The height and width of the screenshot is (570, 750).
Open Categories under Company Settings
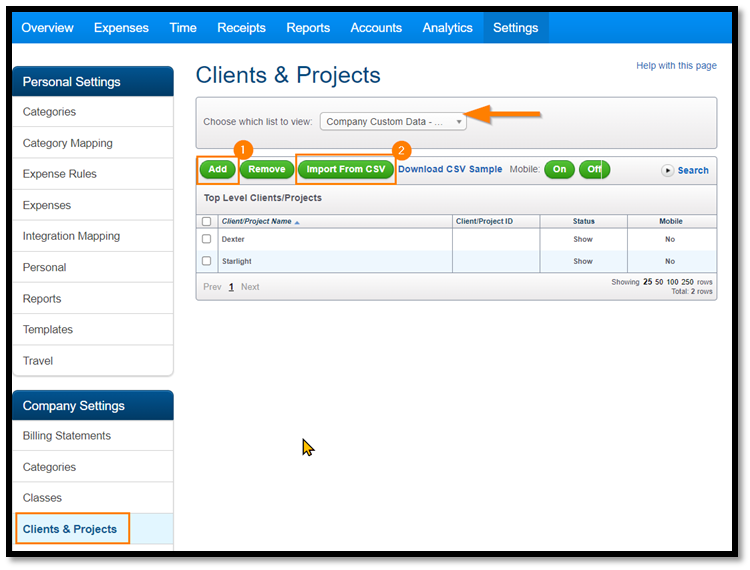click(x=93, y=467)
